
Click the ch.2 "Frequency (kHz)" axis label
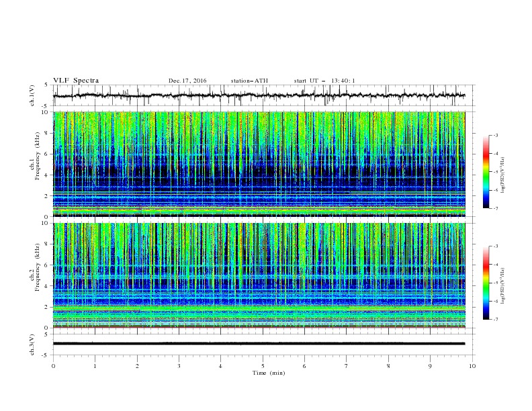tap(37, 267)
